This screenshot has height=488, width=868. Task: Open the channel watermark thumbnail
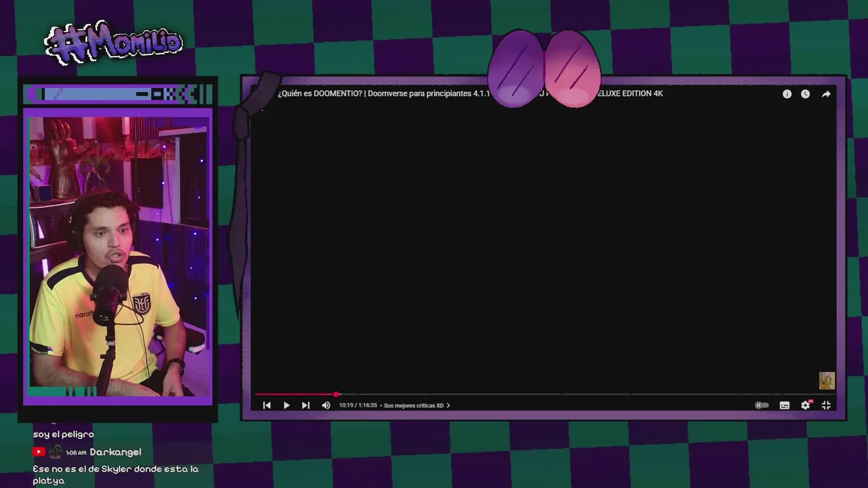pyautogui.click(x=826, y=380)
